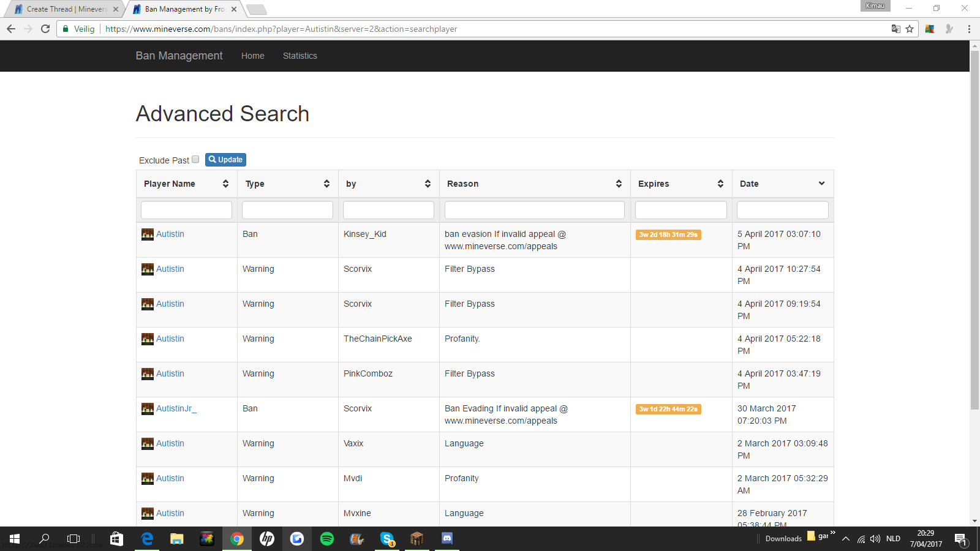980x551 pixels.
Task: Close the Ban Management tab
Action: click(x=234, y=9)
